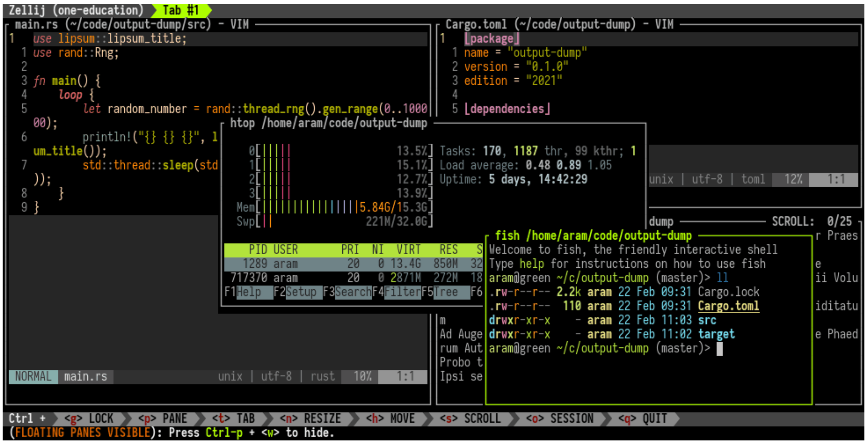This screenshot has width=868, height=444.
Task: Click VIRT column header in htop
Action: (x=408, y=250)
